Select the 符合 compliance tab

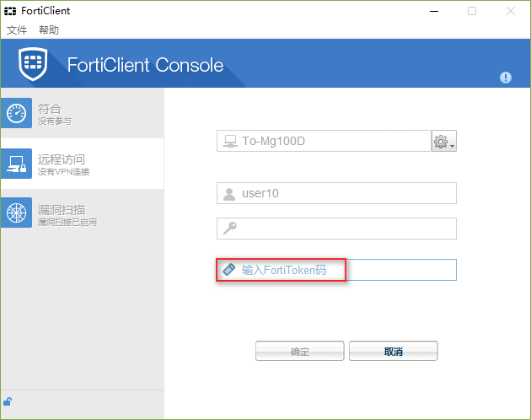coord(83,114)
